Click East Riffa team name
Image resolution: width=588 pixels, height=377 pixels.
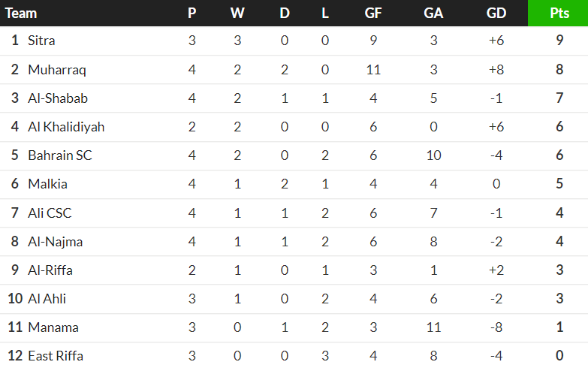point(56,355)
